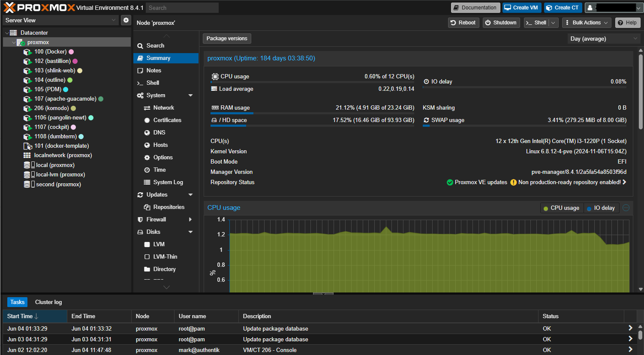Image resolution: width=644 pixels, height=355 pixels.
Task: Open Package versions
Action: click(x=226, y=38)
